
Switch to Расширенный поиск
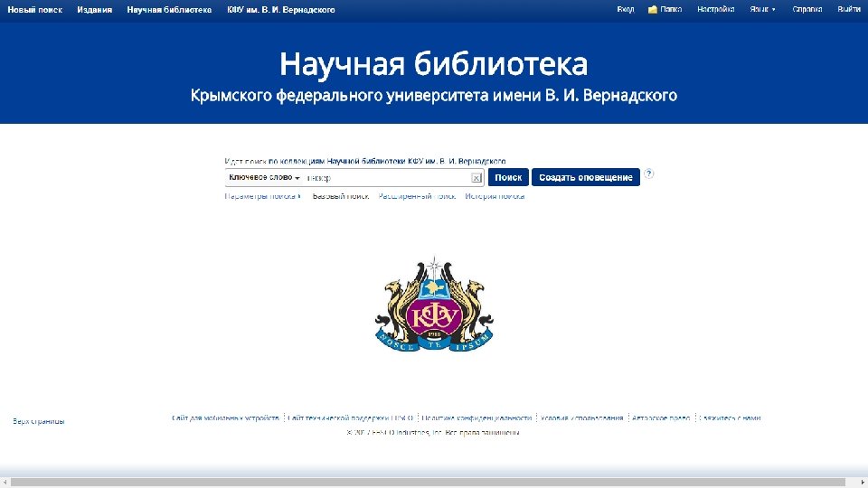(x=417, y=196)
